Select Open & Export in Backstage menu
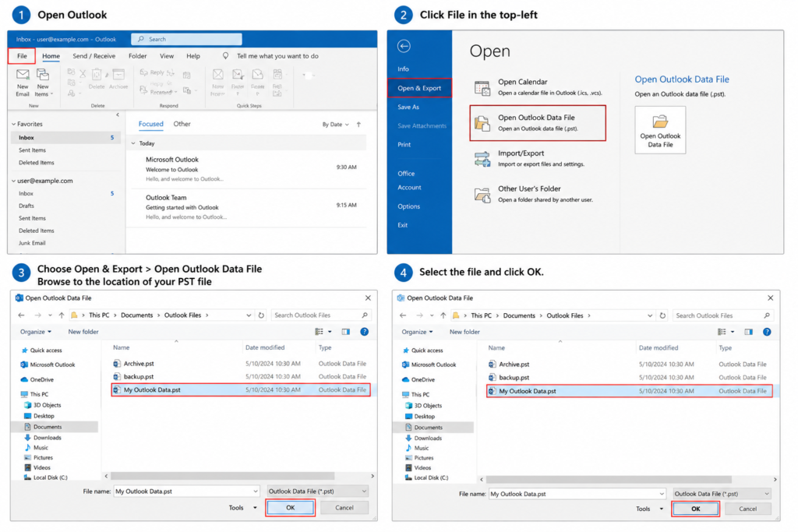Viewport: 798px width, 532px height. coord(419,88)
